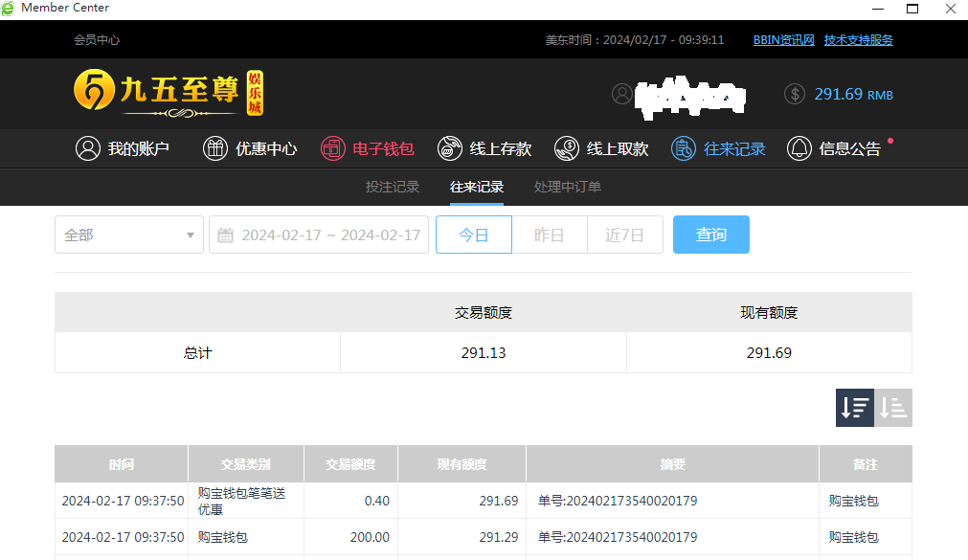Click the date range input field

(319, 235)
